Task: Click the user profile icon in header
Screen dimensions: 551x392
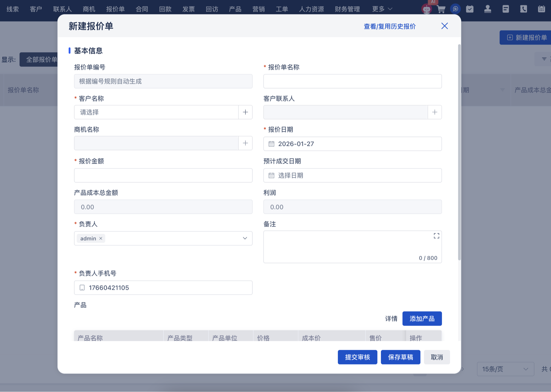Action: [487, 9]
